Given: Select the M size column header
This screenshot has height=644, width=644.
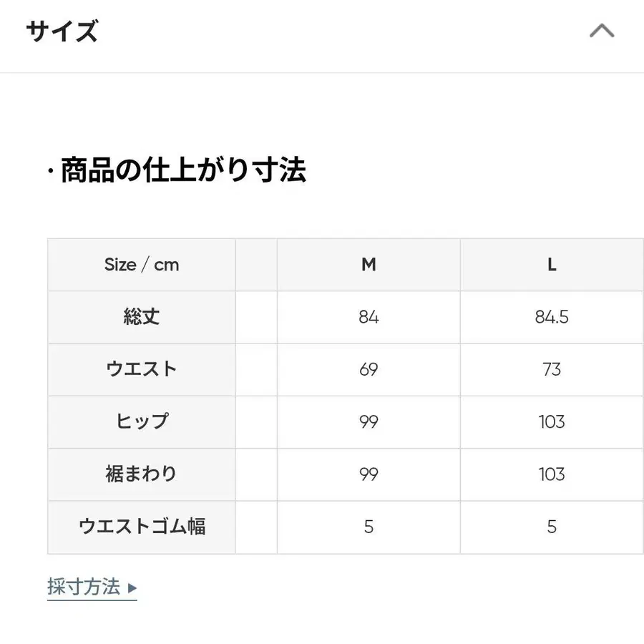Looking at the screenshot, I should (x=368, y=264).
